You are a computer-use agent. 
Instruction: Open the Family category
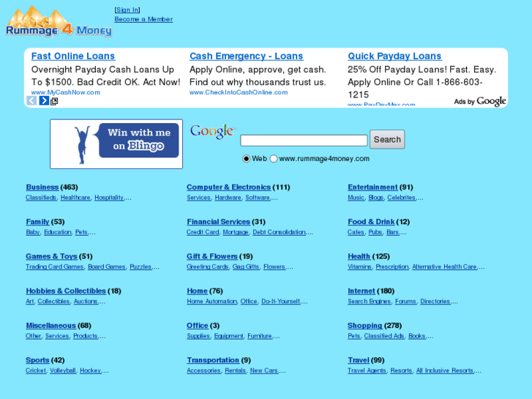(x=37, y=222)
